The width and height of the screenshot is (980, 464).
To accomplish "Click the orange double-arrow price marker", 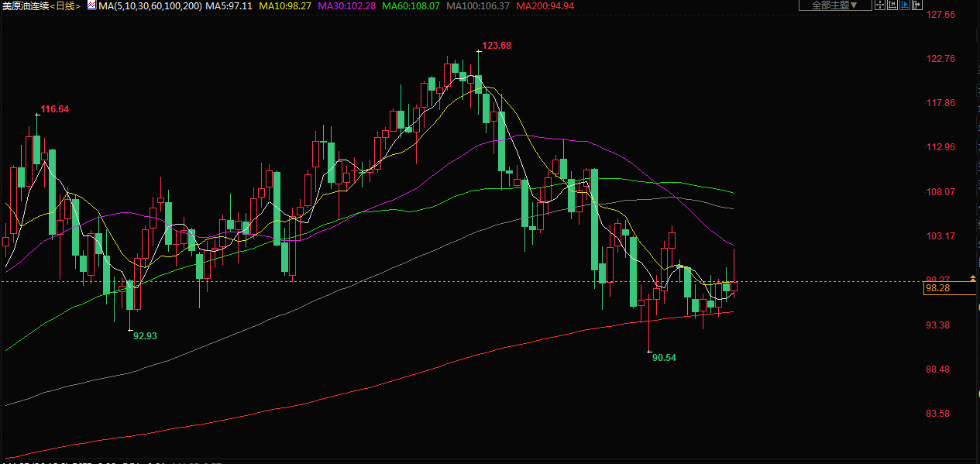I will [x=974, y=278].
